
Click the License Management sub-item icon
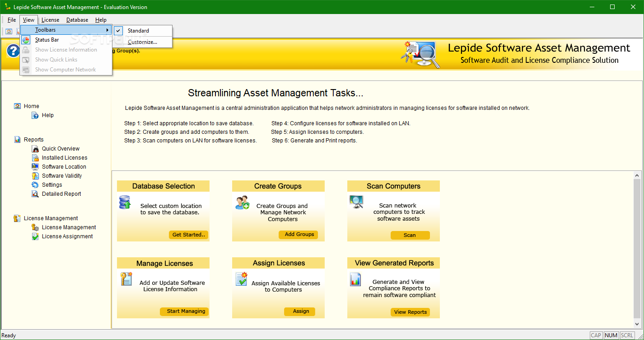tap(35, 227)
